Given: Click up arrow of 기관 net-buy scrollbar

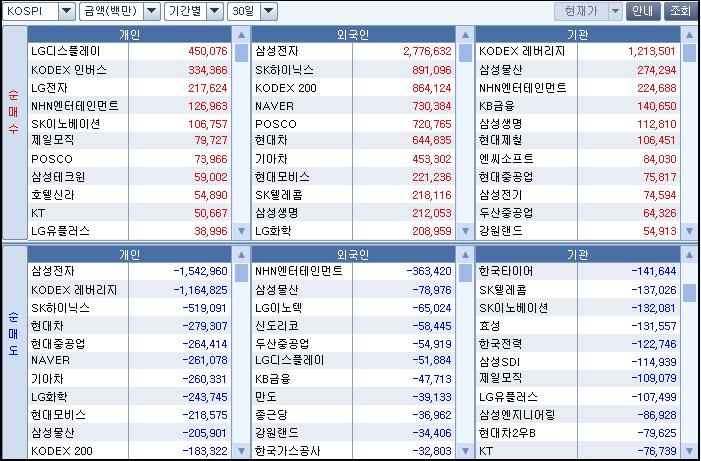Looking at the screenshot, I should 689,35.
